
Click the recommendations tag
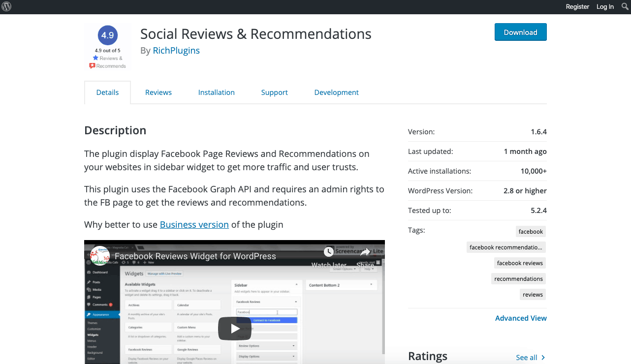point(518,278)
